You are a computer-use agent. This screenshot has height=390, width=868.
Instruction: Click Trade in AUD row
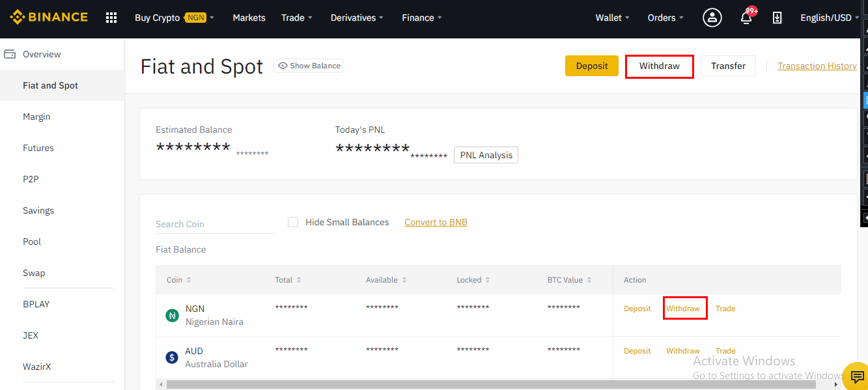725,351
